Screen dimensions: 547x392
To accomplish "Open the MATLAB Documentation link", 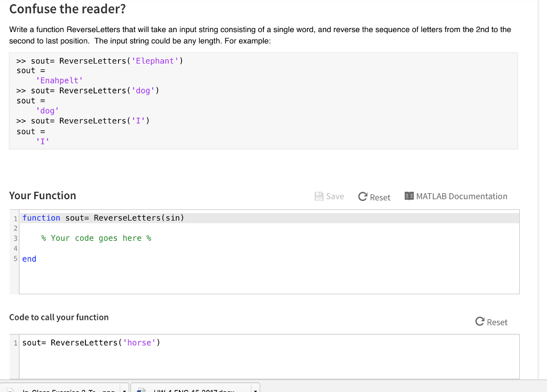I will point(462,196).
